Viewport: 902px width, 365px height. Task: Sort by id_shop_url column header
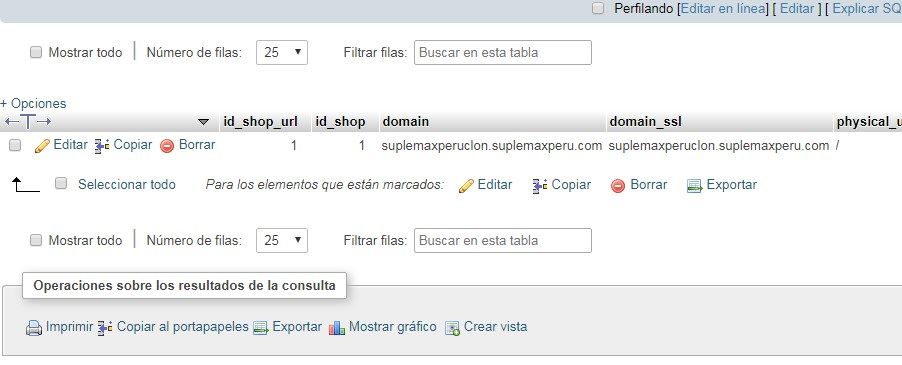[x=260, y=122]
